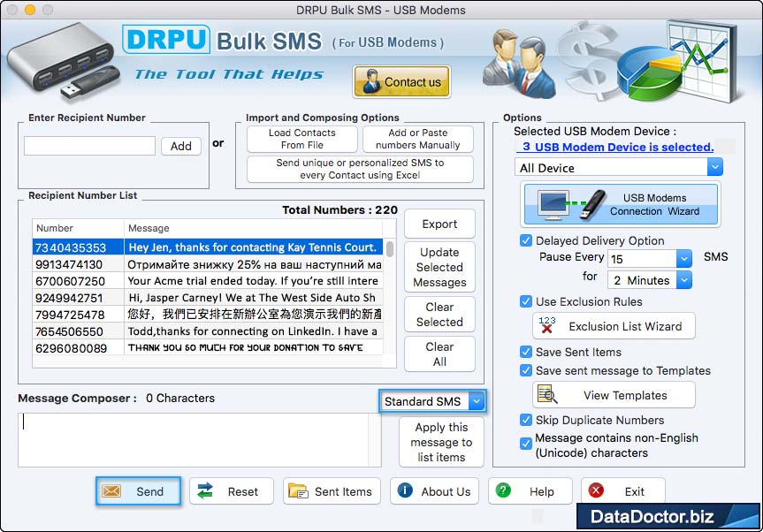This screenshot has height=532, width=763.
Task: Click Send unique or personalized SMS using Excel
Action: click(x=360, y=169)
